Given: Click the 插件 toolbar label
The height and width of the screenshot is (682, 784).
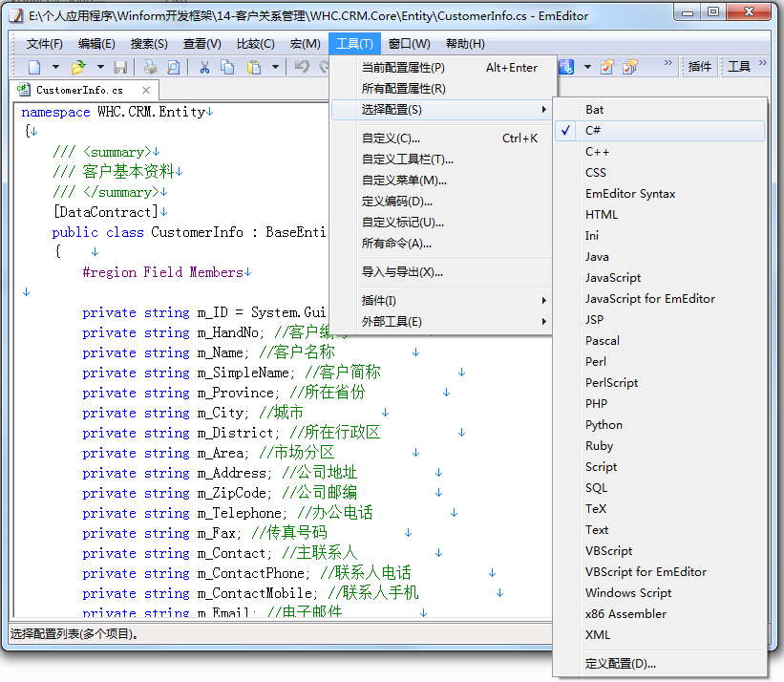Looking at the screenshot, I should coord(700,67).
